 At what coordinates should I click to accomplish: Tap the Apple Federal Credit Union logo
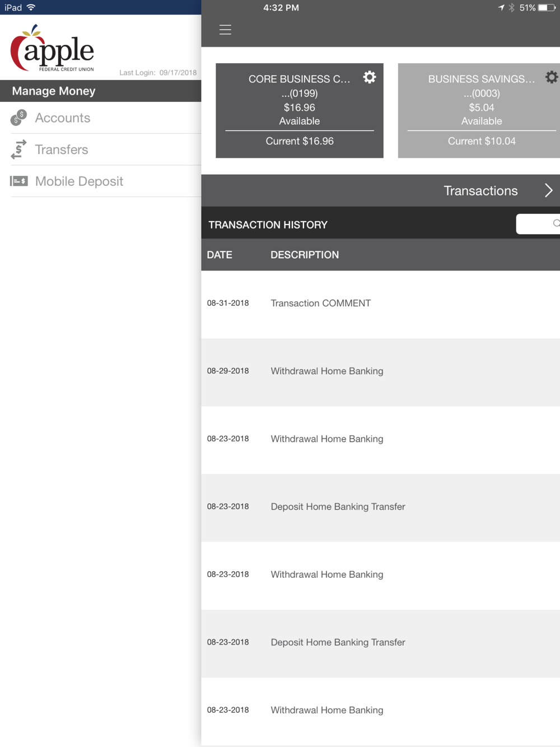pos(52,48)
